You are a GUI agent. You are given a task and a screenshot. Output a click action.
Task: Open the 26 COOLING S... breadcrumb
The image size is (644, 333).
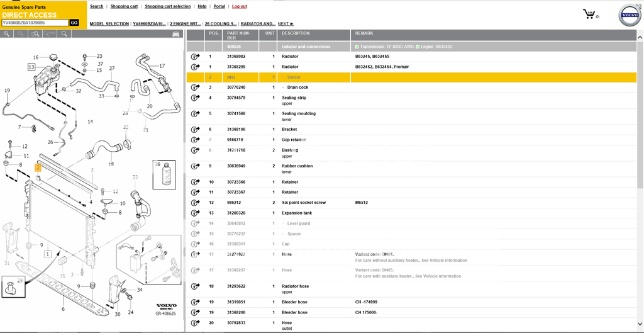pos(221,24)
